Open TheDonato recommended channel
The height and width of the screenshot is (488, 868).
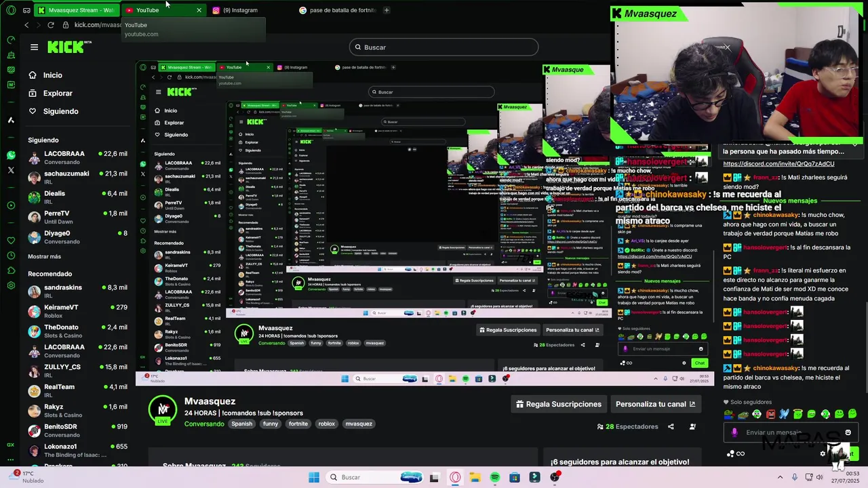tap(78, 331)
